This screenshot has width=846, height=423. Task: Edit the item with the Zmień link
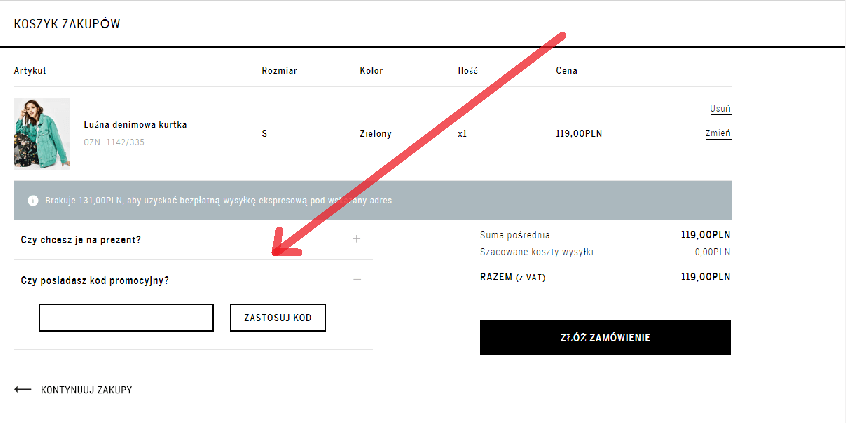[x=718, y=133]
